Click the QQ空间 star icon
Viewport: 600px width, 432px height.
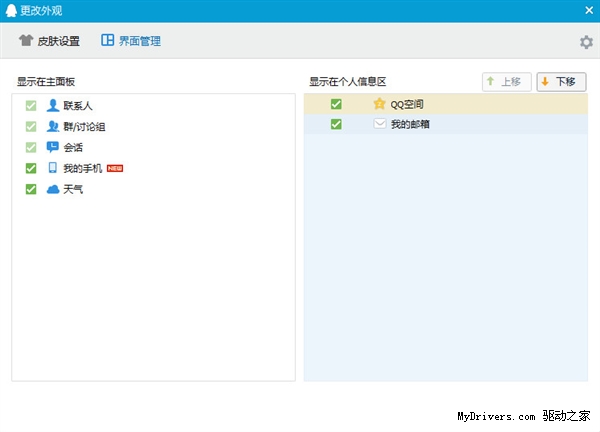pyautogui.click(x=379, y=103)
